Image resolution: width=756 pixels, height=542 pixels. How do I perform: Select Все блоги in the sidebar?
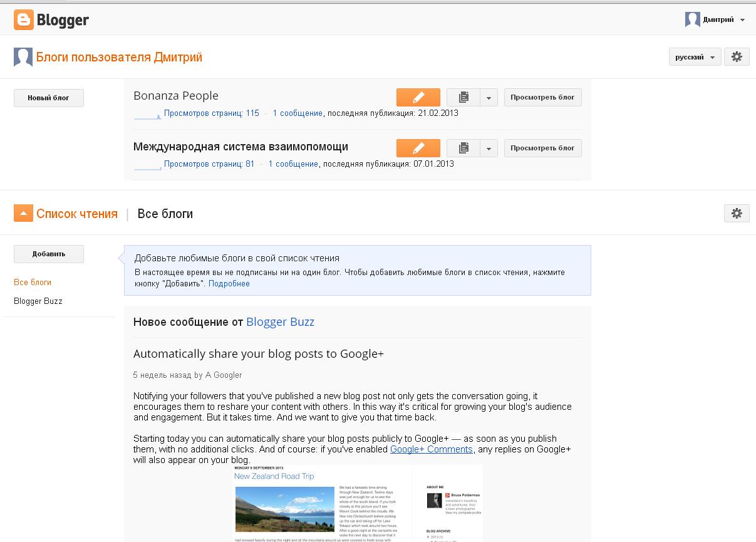[x=33, y=283]
